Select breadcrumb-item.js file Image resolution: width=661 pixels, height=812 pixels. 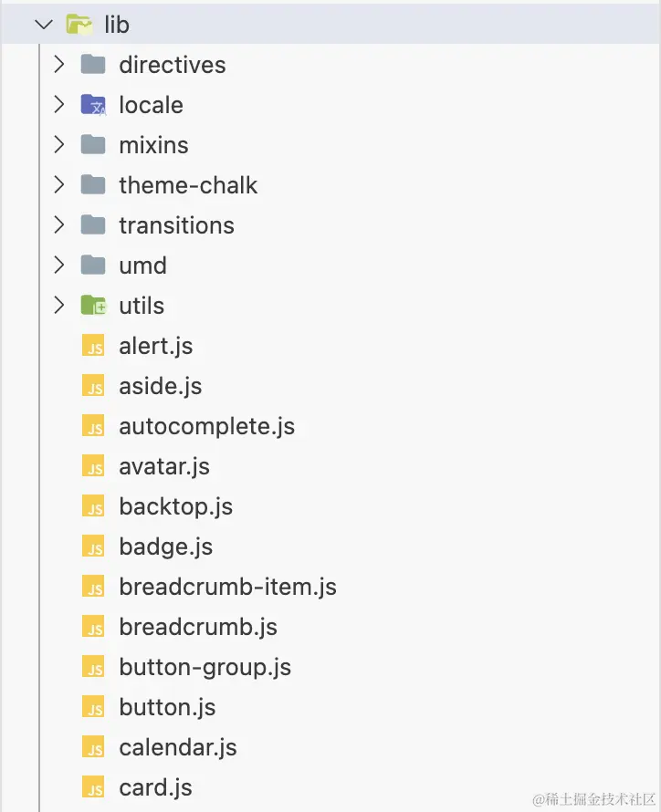coord(227,588)
